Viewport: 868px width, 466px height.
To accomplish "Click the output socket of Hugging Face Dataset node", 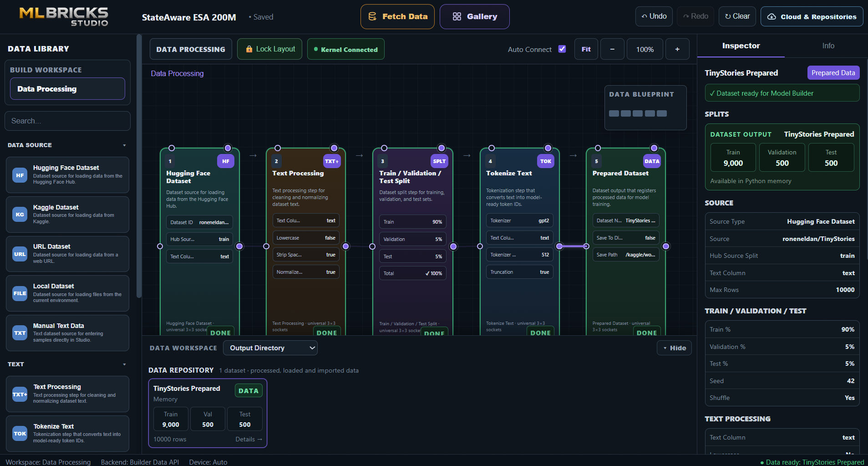I will 239,246.
